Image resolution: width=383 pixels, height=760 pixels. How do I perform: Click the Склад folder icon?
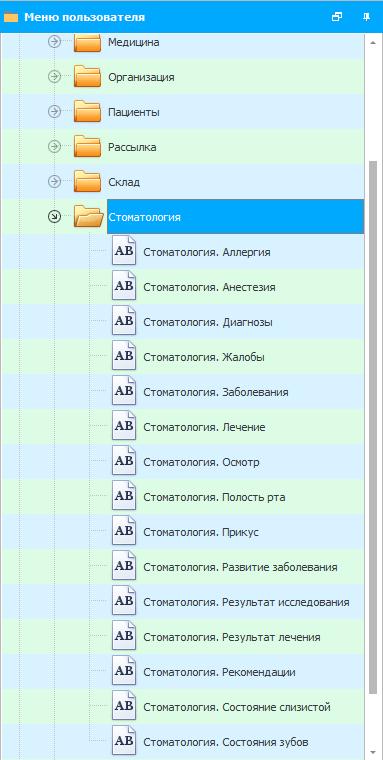click(x=87, y=182)
